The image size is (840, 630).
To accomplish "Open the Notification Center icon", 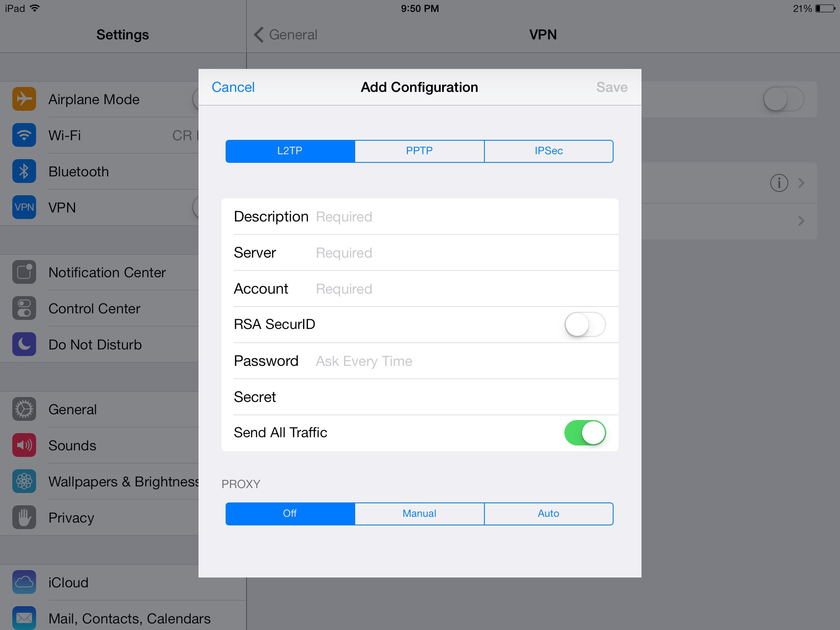I will point(24,272).
